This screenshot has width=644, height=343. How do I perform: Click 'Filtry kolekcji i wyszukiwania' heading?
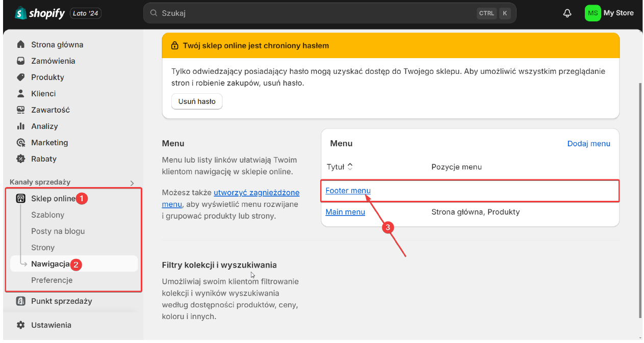click(x=219, y=265)
